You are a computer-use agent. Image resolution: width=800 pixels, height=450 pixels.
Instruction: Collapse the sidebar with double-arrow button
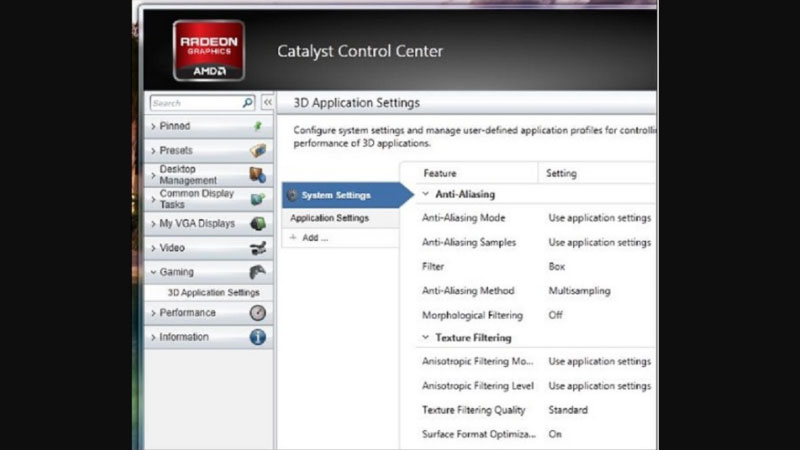[267, 103]
